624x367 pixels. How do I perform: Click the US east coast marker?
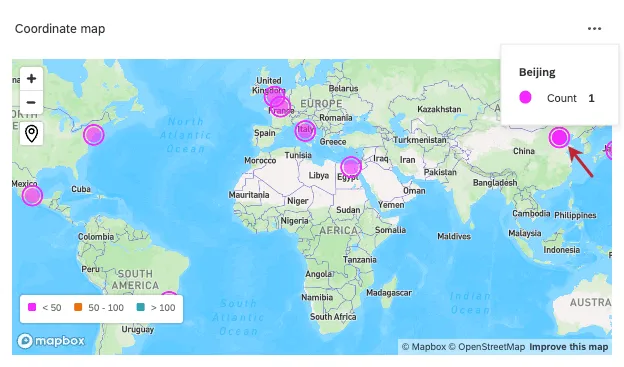(94, 135)
